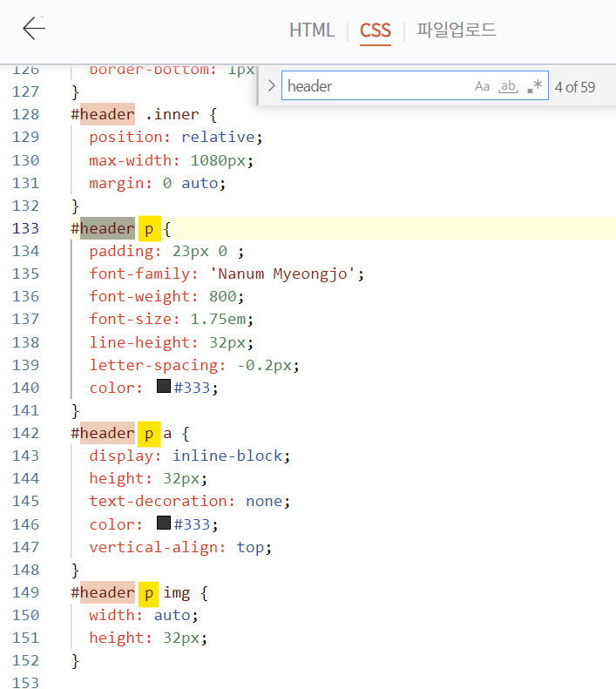This screenshot has width=616, height=689.
Task: Go back using the left arrow icon
Action: [x=34, y=29]
